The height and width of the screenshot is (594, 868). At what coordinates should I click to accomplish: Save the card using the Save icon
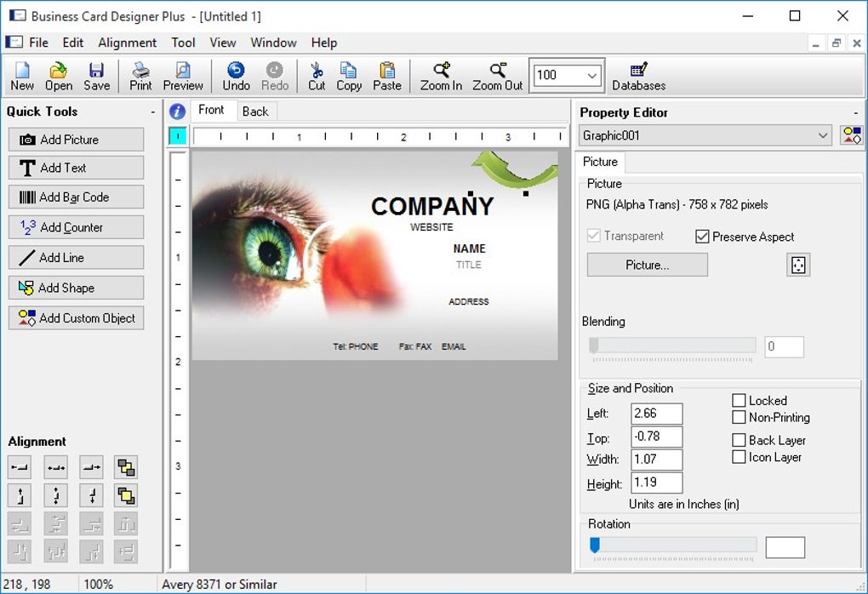(x=97, y=77)
